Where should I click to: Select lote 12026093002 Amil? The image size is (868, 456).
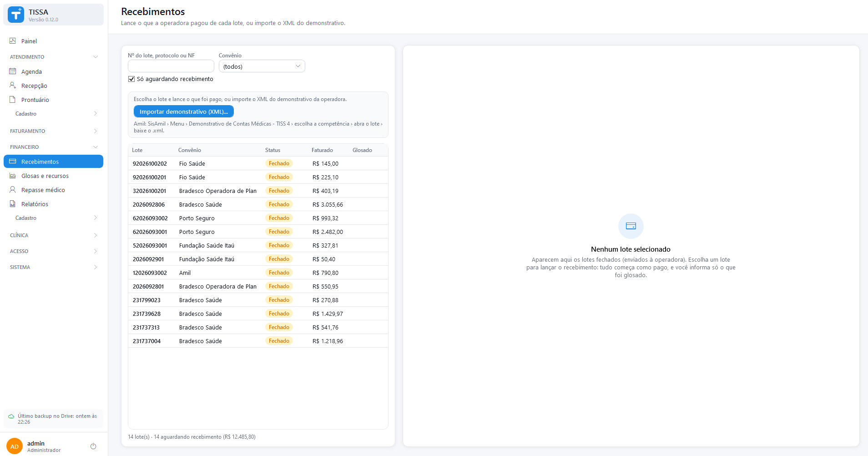tap(258, 273)
